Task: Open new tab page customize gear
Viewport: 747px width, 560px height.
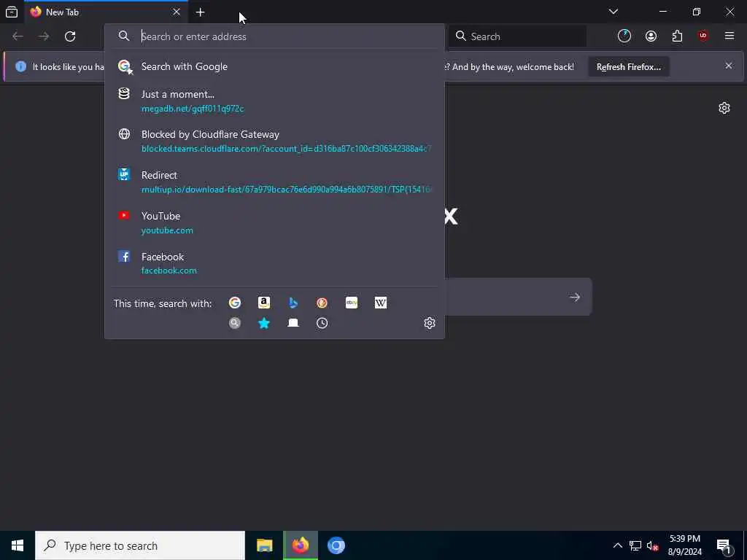Action: (724, 108)
